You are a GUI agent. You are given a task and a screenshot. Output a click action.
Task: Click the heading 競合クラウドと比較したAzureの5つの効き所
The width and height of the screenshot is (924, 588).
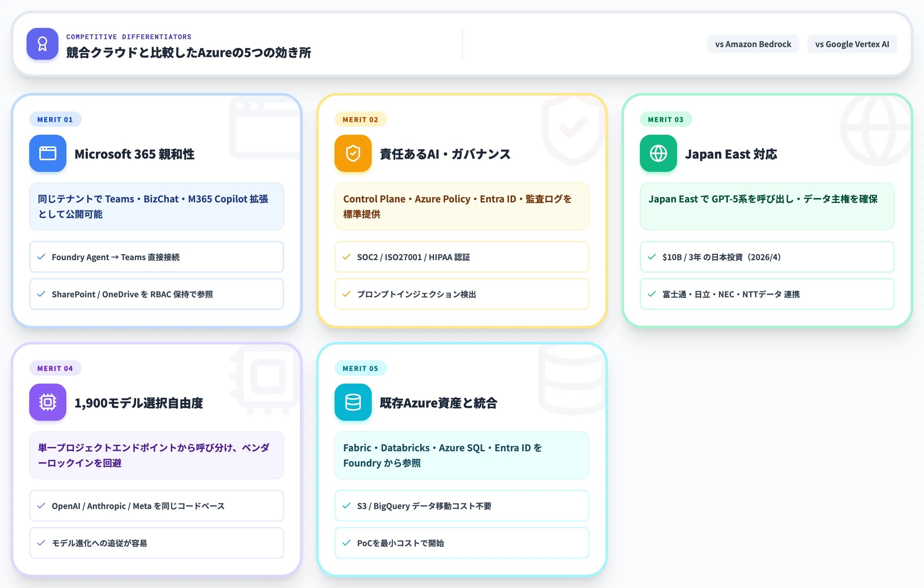[189, 52]
